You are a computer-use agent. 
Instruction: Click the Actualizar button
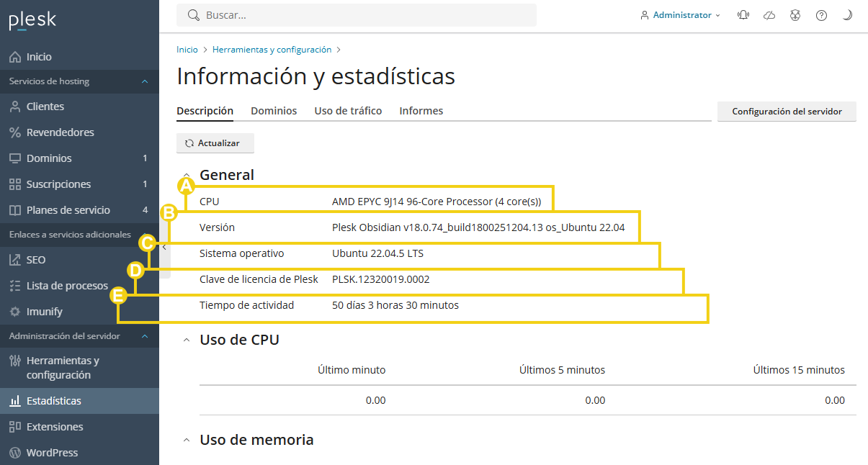click(215, 143)
